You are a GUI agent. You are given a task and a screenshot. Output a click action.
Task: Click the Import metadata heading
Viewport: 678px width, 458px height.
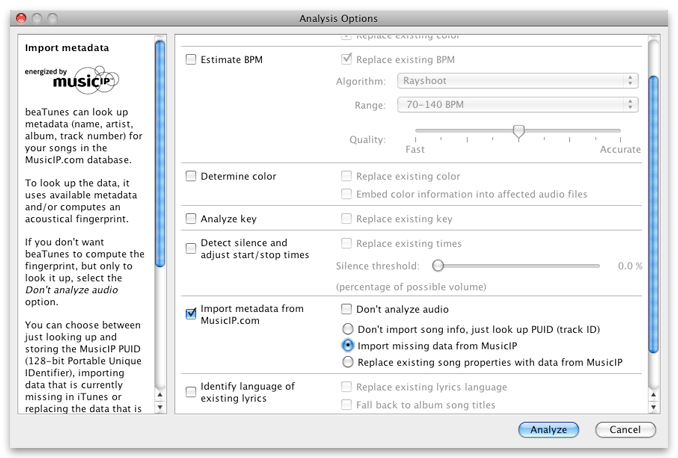tap(67, 48)
